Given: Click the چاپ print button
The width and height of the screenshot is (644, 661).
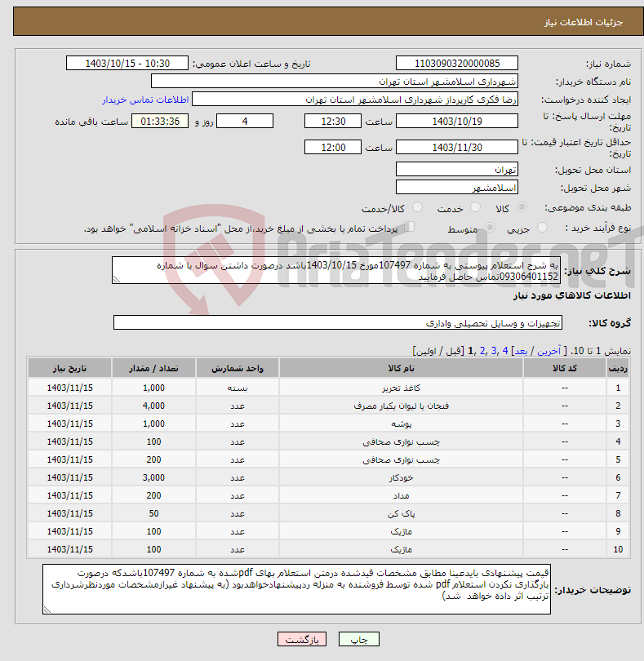Looking at the screenshot, I should (x=359, y=639).
